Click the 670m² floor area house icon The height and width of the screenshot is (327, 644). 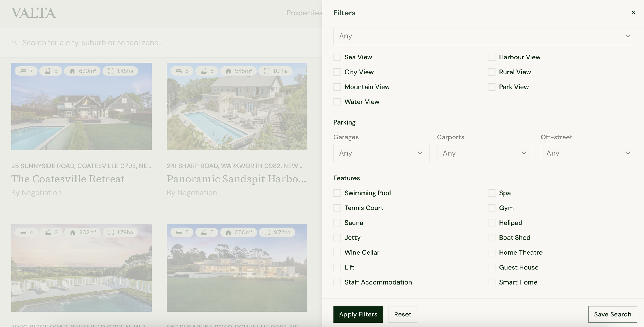pyautogui.click(x=72, y=71)
